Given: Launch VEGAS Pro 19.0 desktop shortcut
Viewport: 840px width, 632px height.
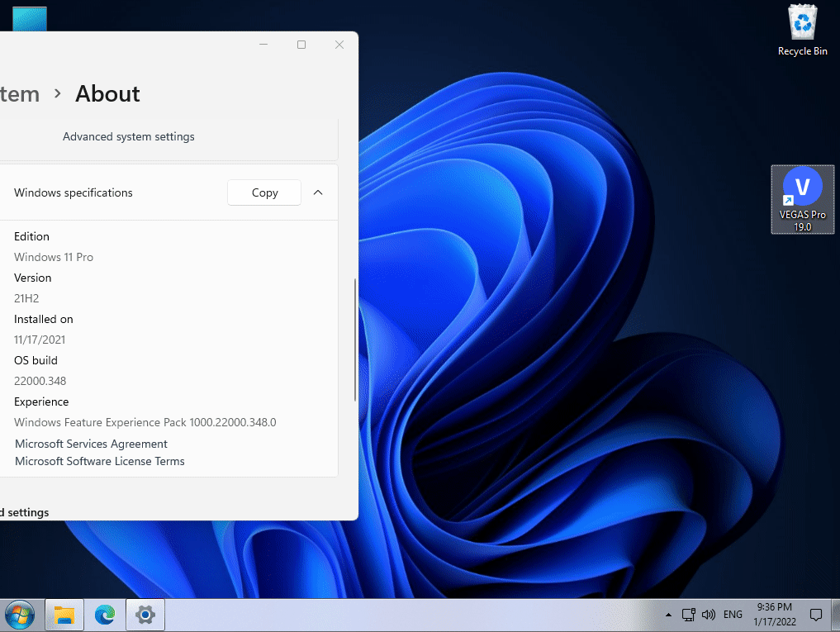Looking at the screenshot, I should 803,199.
